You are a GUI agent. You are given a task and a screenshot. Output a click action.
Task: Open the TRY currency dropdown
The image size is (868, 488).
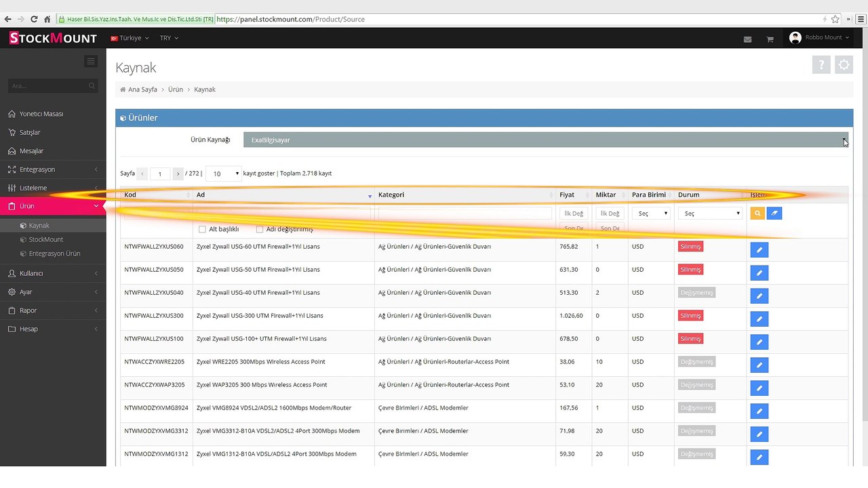coord(169,38)
